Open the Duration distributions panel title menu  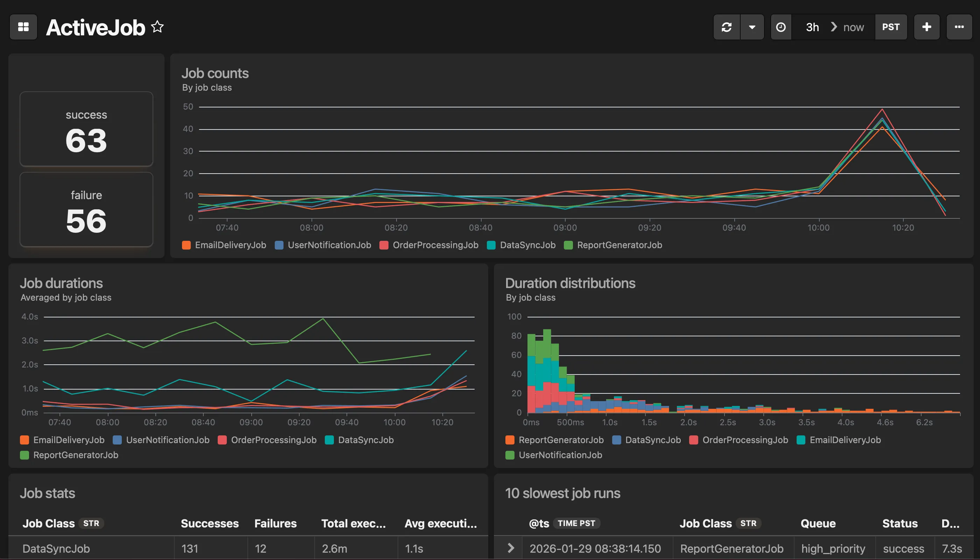pos(570,283)
